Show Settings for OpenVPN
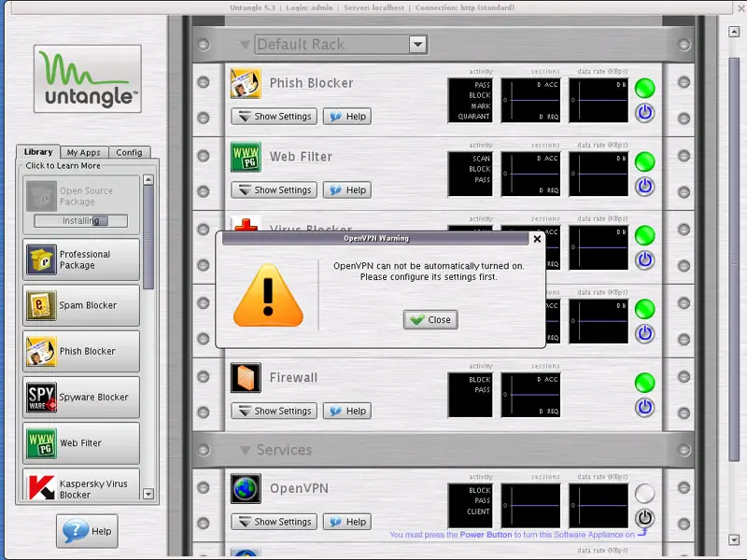Viewport: 747px width, 560px height. [x=274, y=522]
